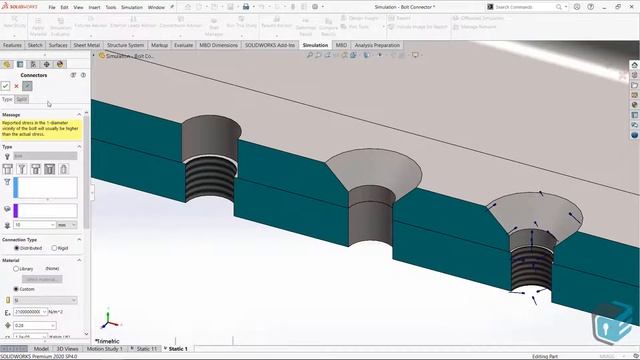The width and height of the screenshot is (640, 360).
Task: Open the Tools menu
Action: click(x=111, y=7)
